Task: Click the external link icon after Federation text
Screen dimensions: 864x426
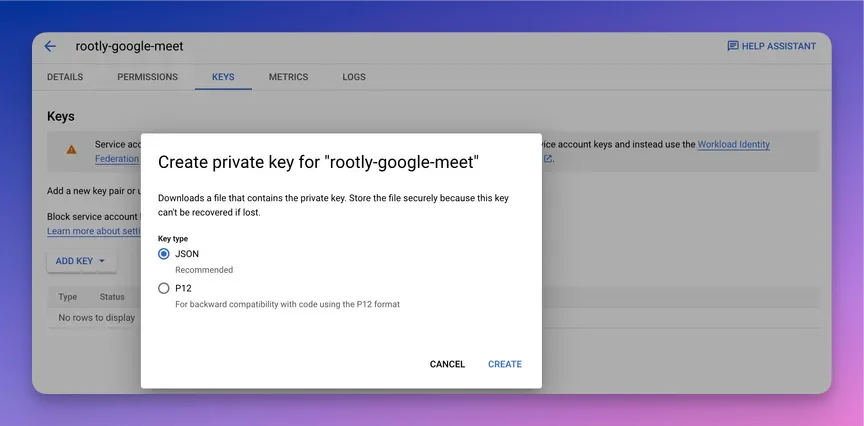Action: click(548, 159)
